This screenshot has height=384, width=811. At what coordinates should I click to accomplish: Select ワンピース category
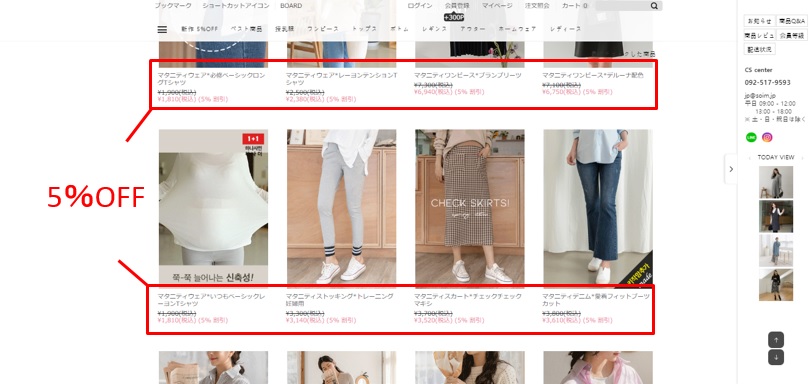tap(323, 29)
